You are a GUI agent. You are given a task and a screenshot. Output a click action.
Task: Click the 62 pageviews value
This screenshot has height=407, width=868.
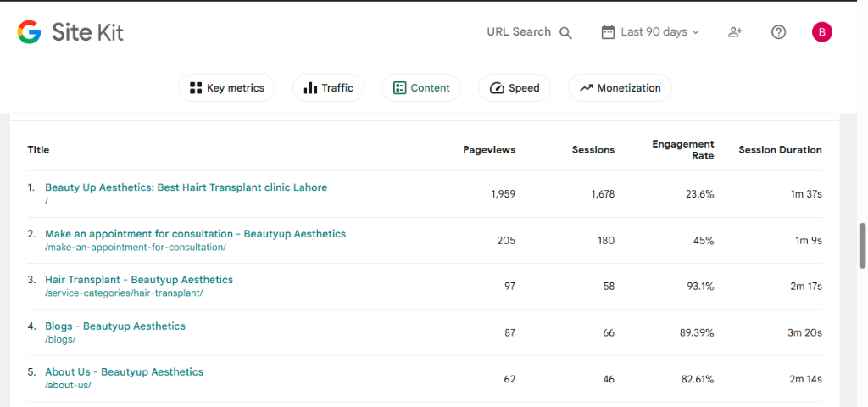click(509, 379)
